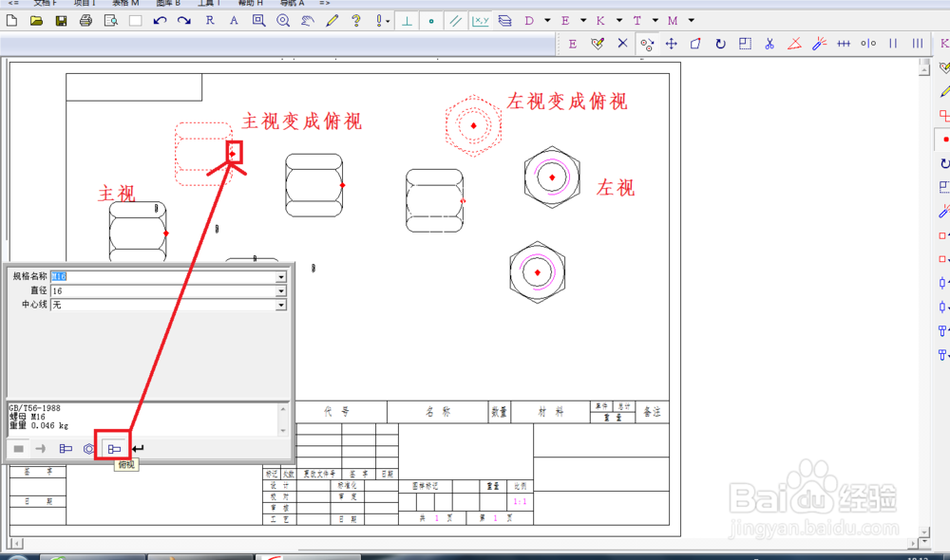Create a new document with blank page icon
The image size is (950, 560).
coord(11,21)
